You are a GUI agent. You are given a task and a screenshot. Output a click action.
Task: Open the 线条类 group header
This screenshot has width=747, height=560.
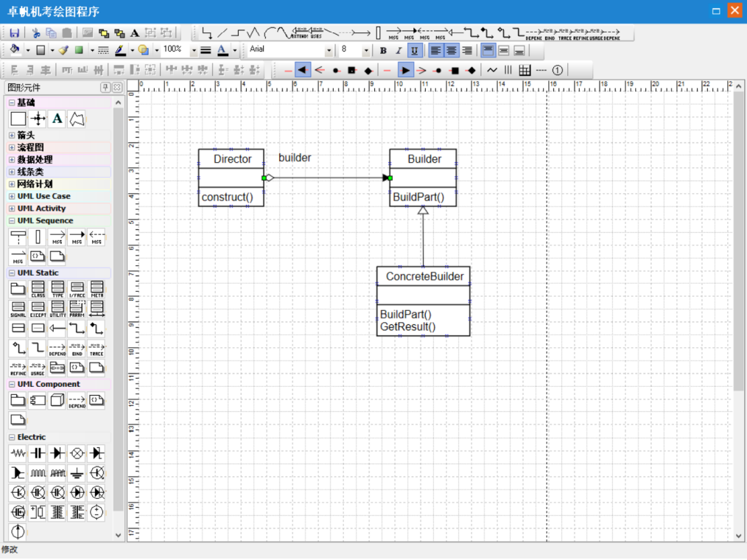coord(60,172)
